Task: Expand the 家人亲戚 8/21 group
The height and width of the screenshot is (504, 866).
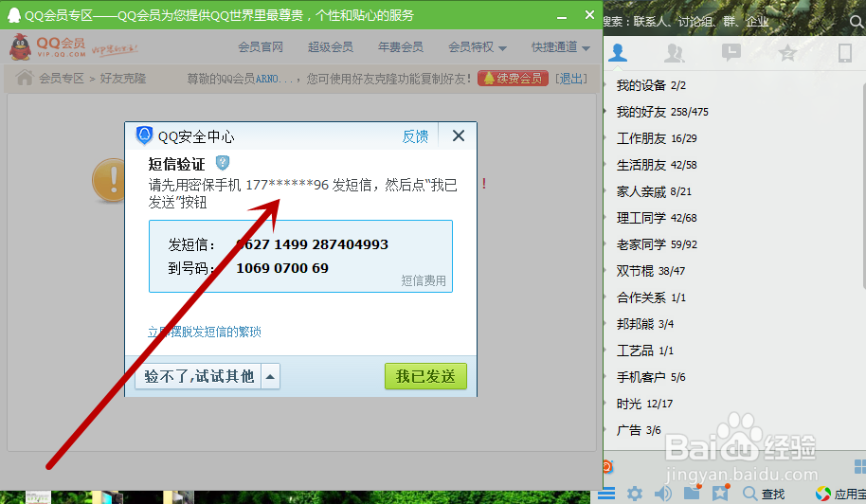Action: 654,191
